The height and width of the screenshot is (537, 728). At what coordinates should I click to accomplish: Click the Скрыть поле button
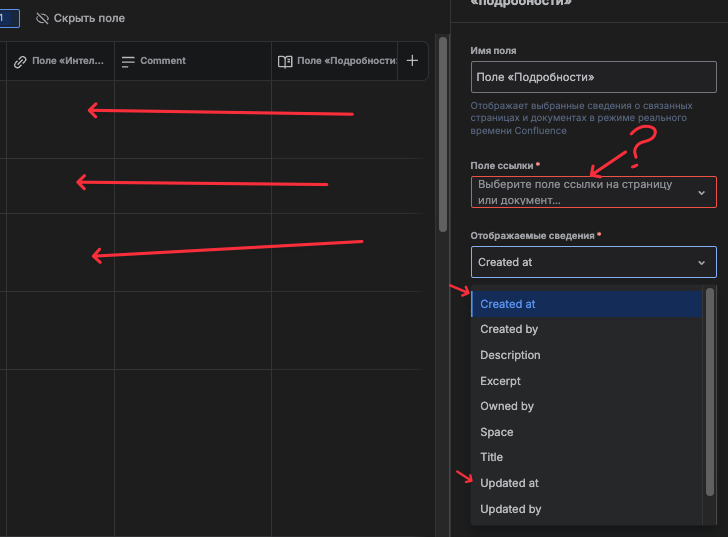point(80,19)
